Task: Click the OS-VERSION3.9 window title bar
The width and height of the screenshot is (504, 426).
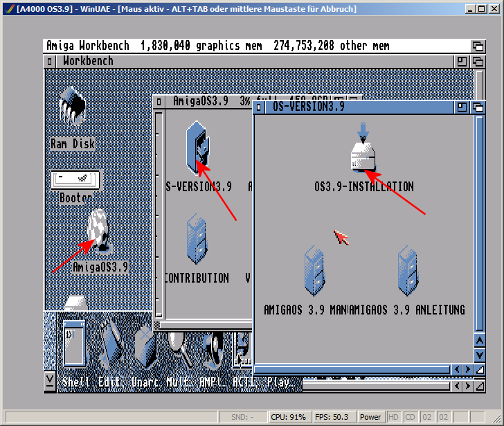Action: pyautogui.click(x=359, y=107)
